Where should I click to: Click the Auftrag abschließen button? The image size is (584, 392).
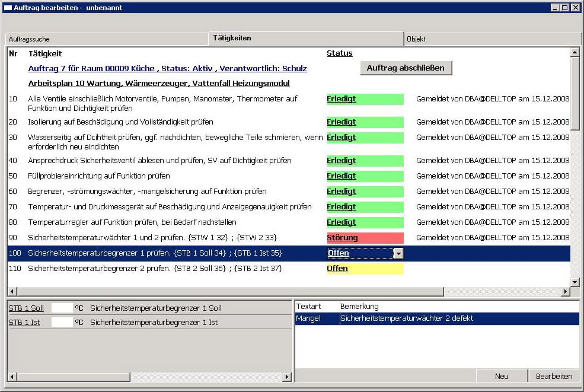pos(406,68)
